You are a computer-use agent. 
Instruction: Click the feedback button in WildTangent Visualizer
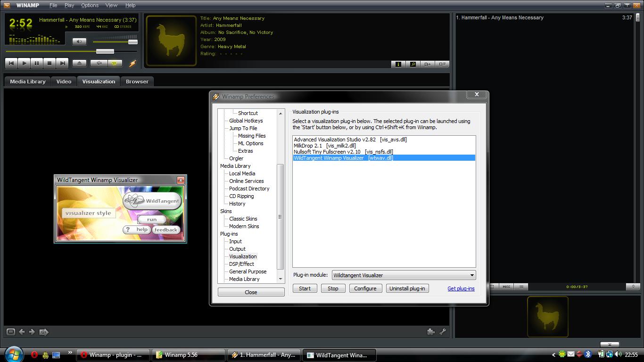(166, 230)
